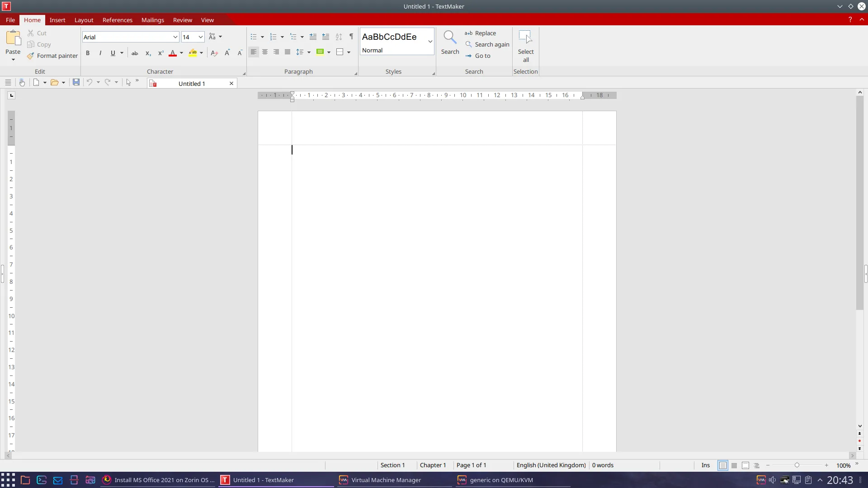Viewport: 868px width, 488px height.
Task: Apply superscript formatting
Action: pyautogui.click(x=160, y=53)
